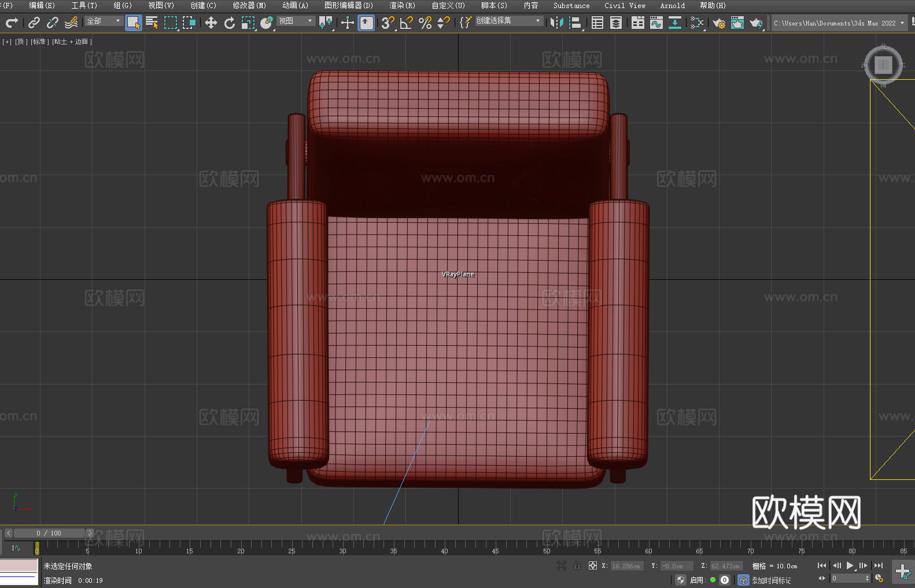Click viewport shading label [粘土 + 边面]
Viewport: 915px width, 588px height.
click(72, 42)
